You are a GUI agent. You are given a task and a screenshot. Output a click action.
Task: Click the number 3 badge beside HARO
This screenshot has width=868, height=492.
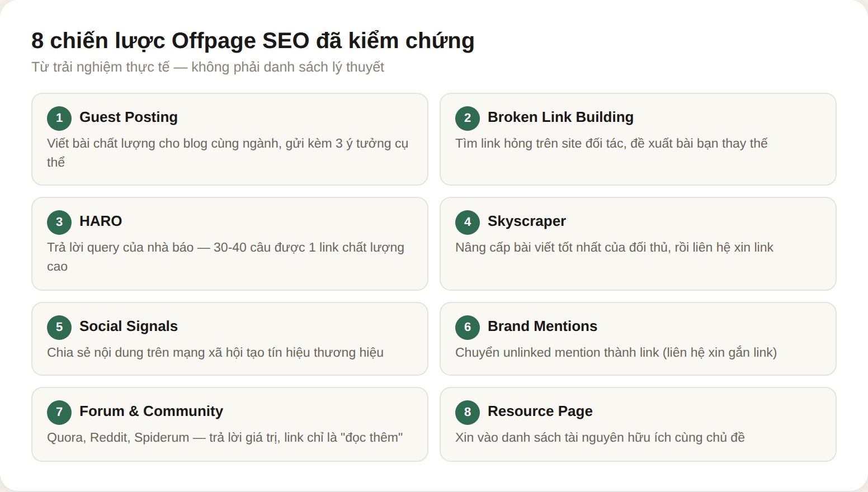point(59,223)
